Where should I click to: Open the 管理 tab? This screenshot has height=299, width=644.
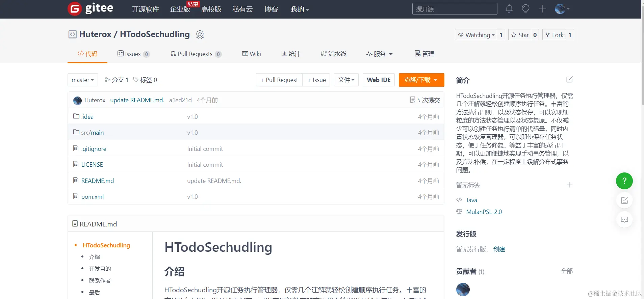(x=424, y=54)
